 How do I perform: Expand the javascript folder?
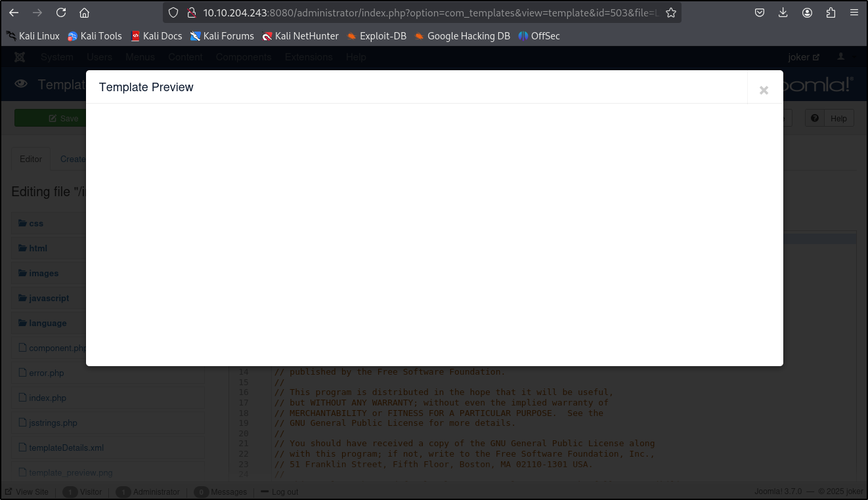tap(48, 298)
